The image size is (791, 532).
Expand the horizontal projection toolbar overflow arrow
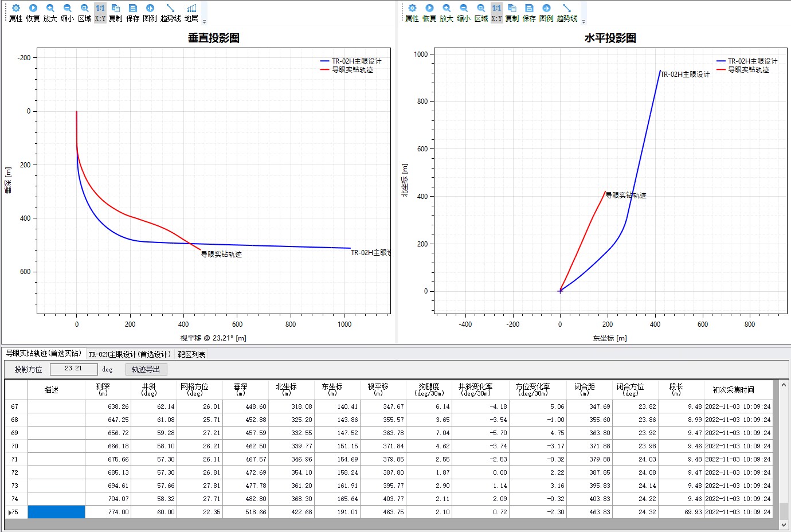(x=584, y=22)
